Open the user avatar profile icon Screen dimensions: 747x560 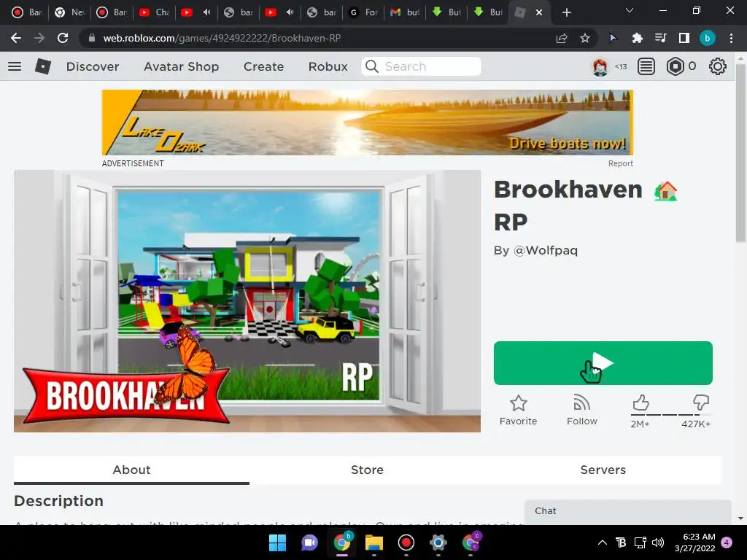[600, 66]
